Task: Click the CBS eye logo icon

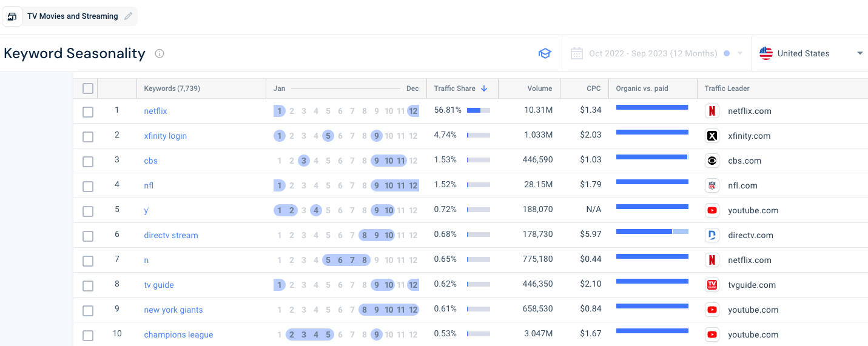Action: click(x=712, y=161)
